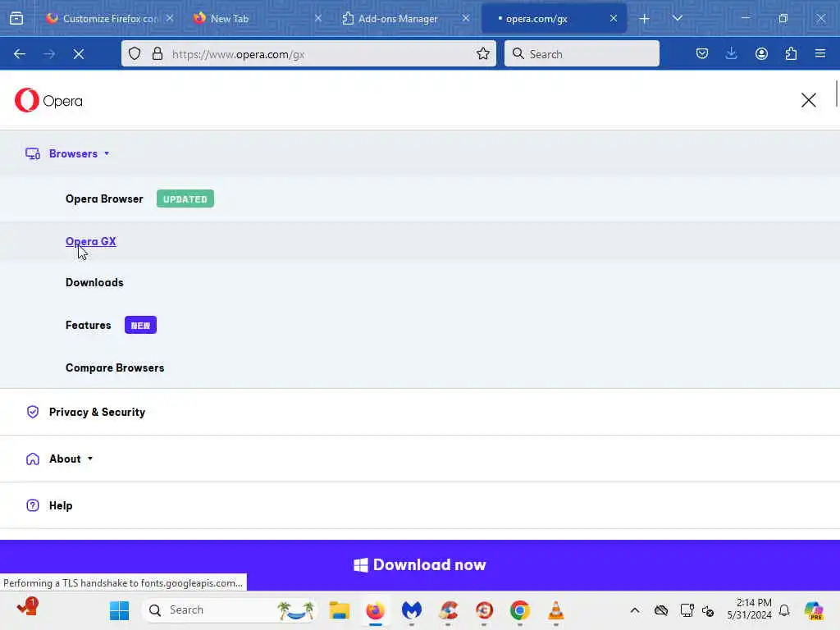Go forward one page

49,53
